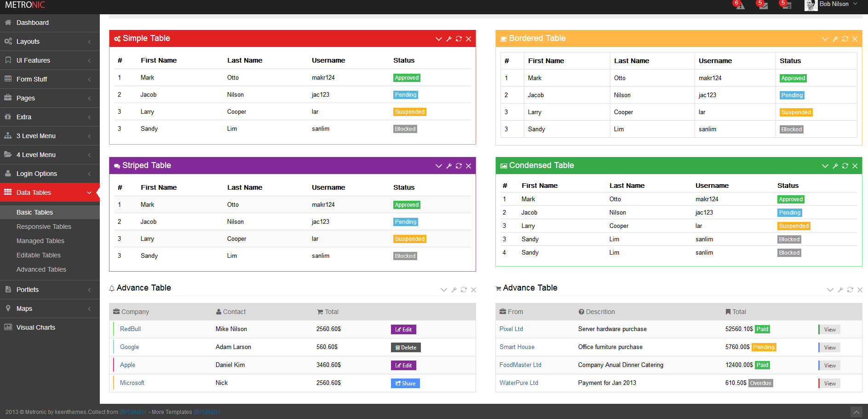The height and width of the screenshot is (419, 868).
Task: Click the METRONIC logo
Action: (x=25, y=5)
